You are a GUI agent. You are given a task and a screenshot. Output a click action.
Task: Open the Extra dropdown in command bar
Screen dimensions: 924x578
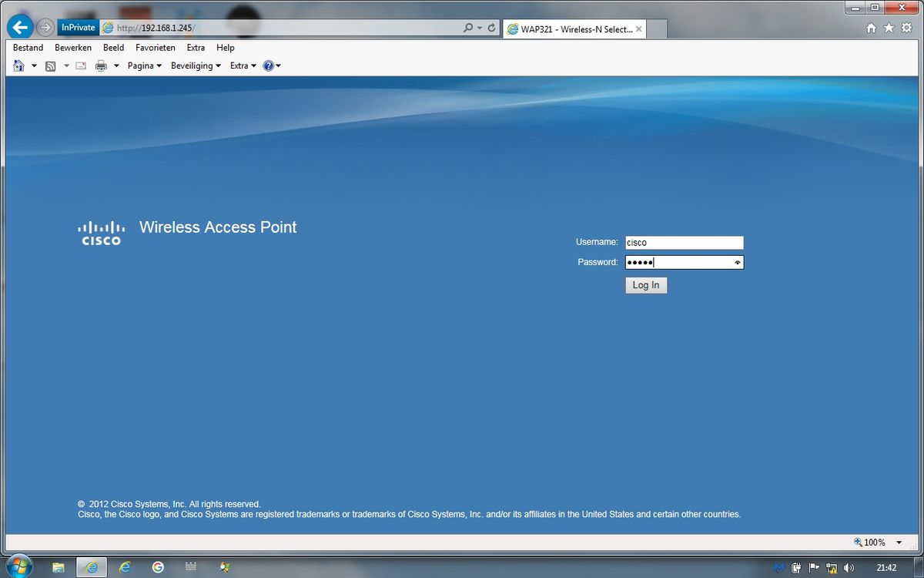[243, 66]
